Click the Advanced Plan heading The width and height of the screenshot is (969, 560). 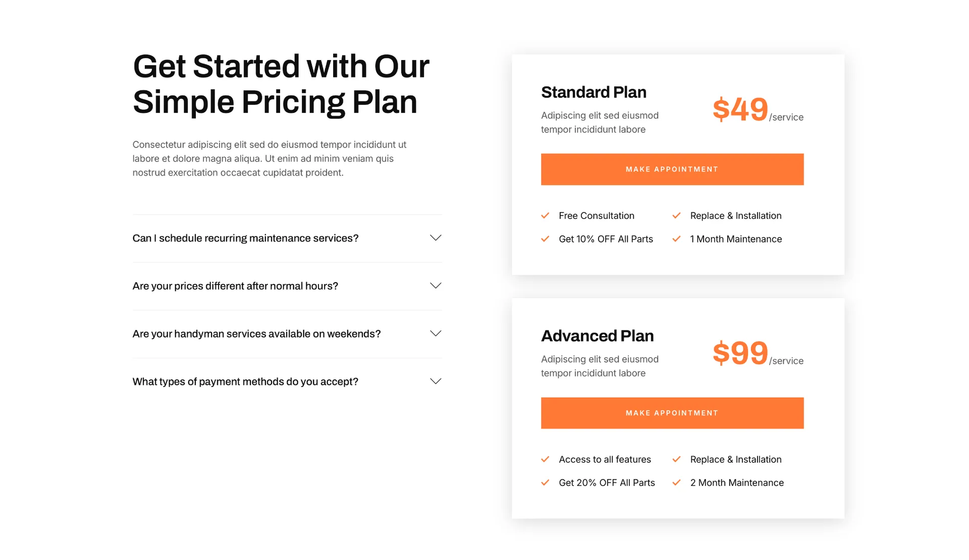(597, 336)
